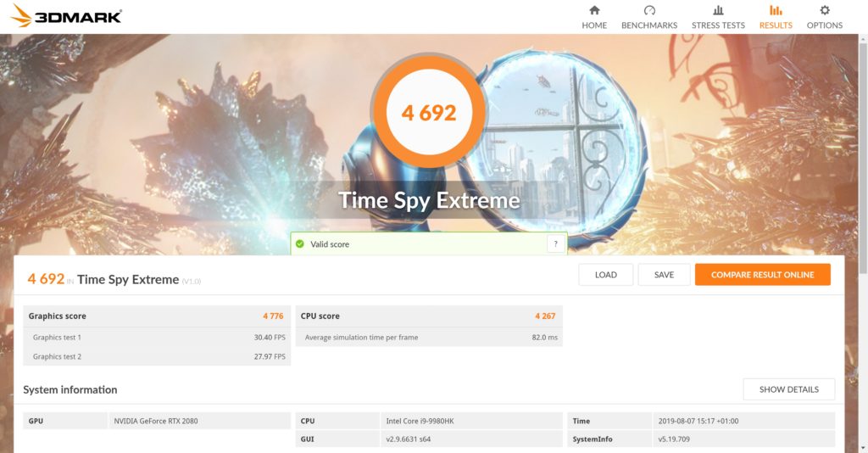The width and height of the screenshot is (868, 453).
Task: Select the Results chart icon
Action: [x=776, y=11]
